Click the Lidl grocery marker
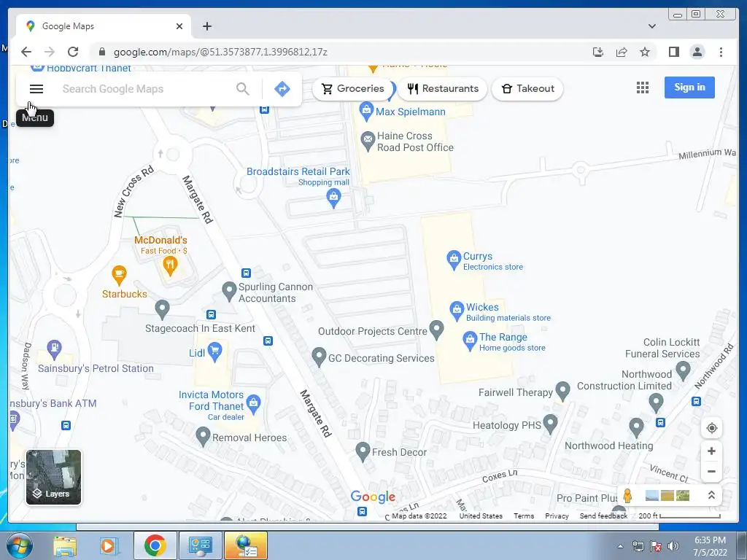Screen dimensions: 747x560 pos(215,352)
